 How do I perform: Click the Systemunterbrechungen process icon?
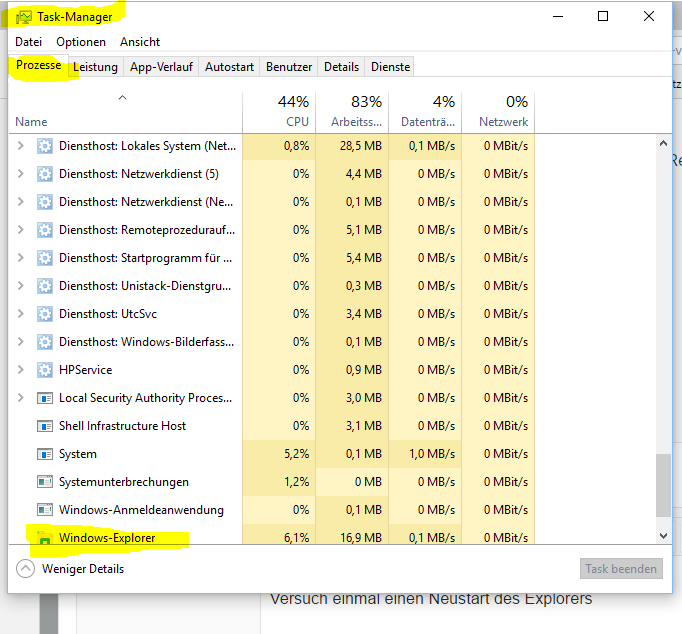45,482
